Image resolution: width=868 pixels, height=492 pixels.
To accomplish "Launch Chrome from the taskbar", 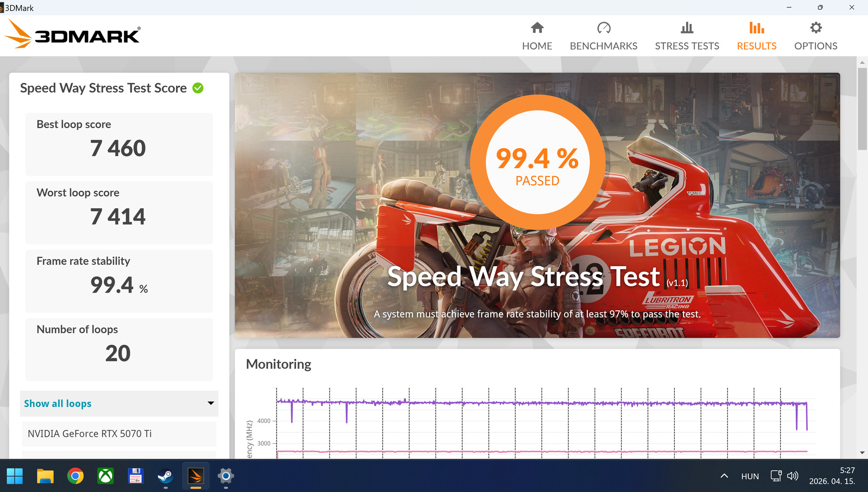I will pos(75,476).
